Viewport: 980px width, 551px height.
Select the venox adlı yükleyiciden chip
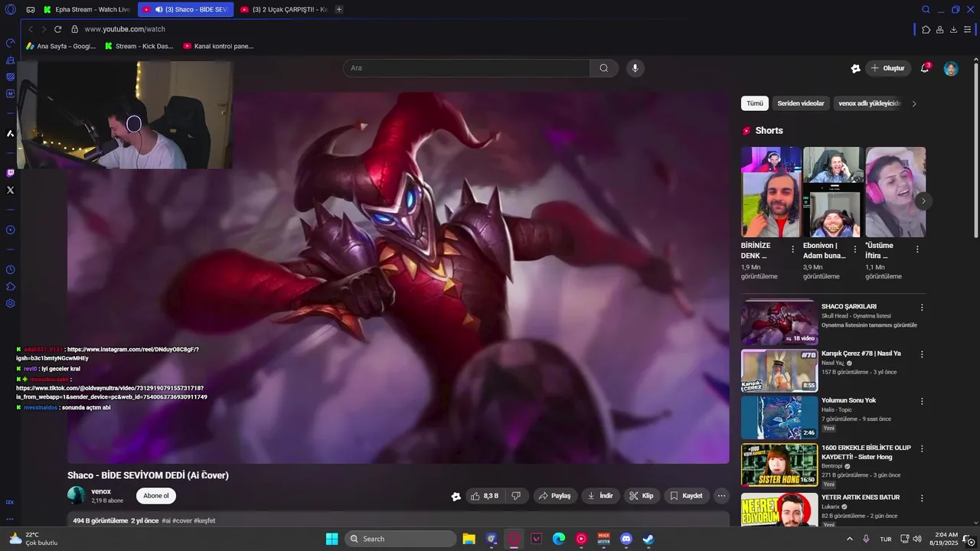pos(868,103)
